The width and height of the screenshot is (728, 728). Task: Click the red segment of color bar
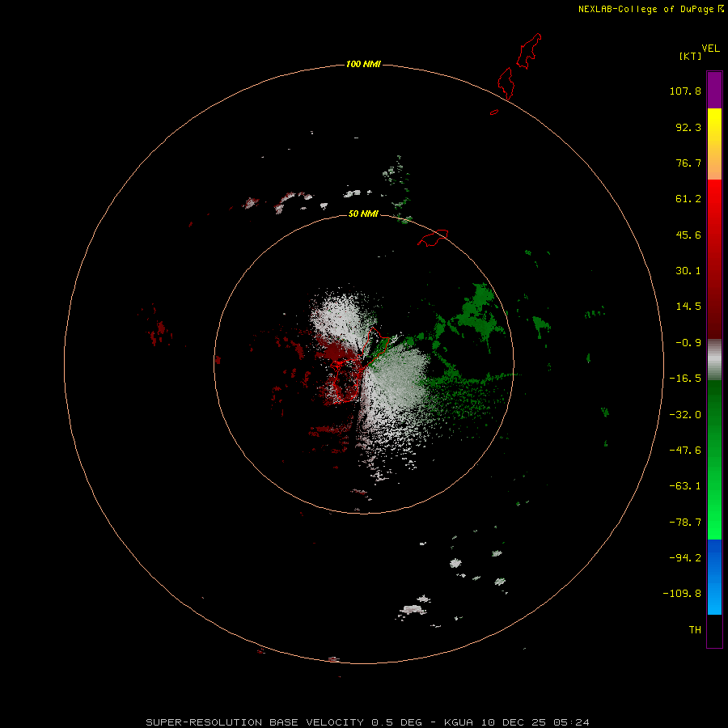[714, 259]
